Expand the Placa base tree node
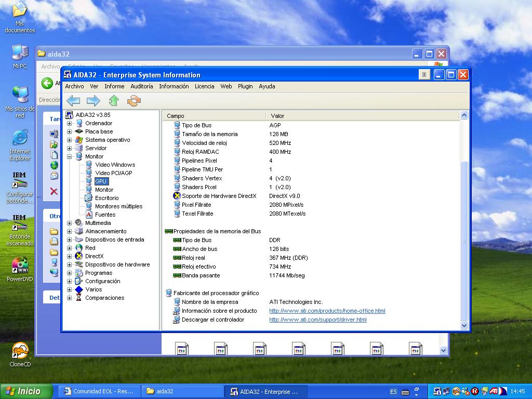532x399 pixels. click(x=69, y=131)
